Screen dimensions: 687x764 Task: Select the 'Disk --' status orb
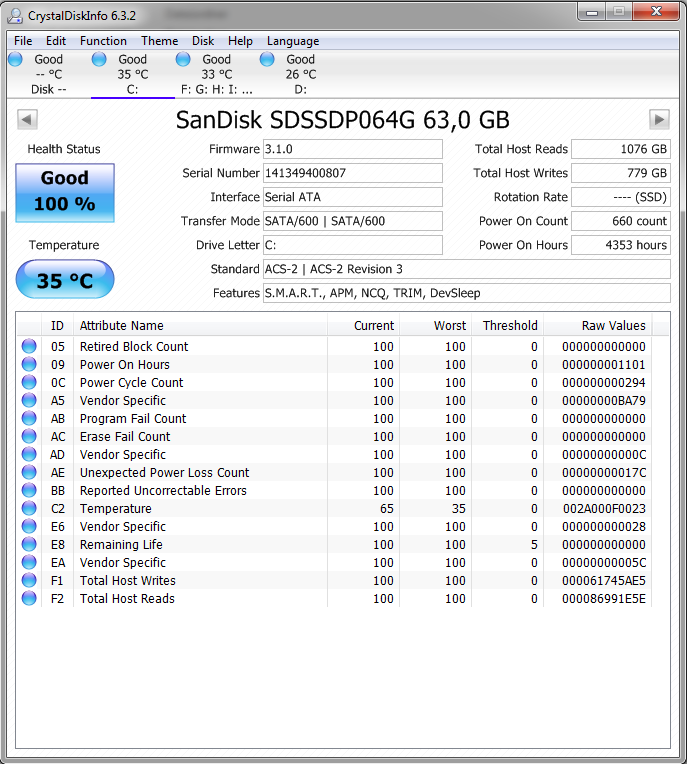point(16,59)
